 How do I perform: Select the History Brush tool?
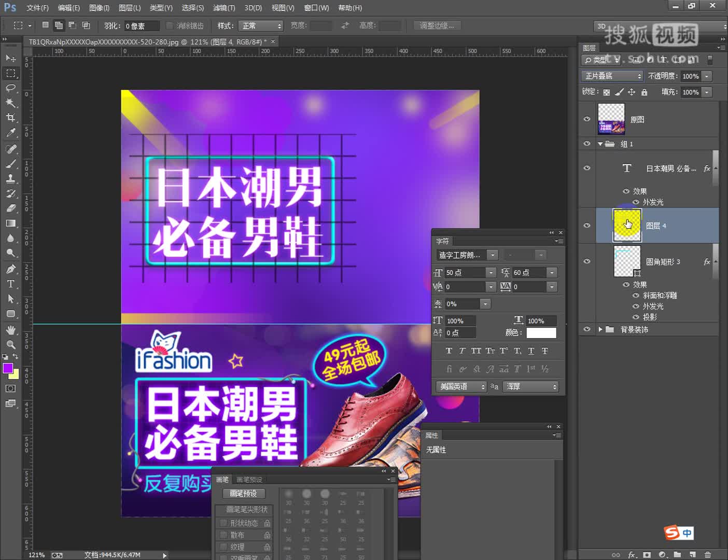[x=10, y=193]
